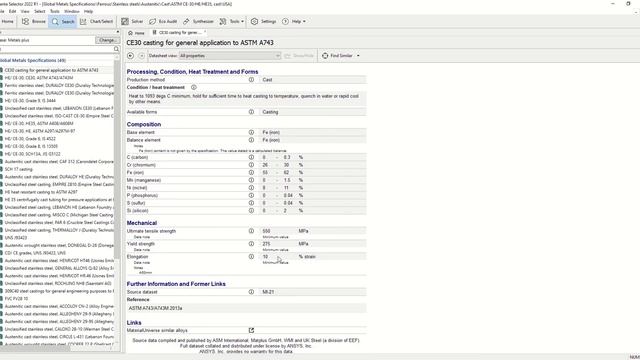The image size is (640, 360).
Task: Open the View menu
Action: coord(25,11)
